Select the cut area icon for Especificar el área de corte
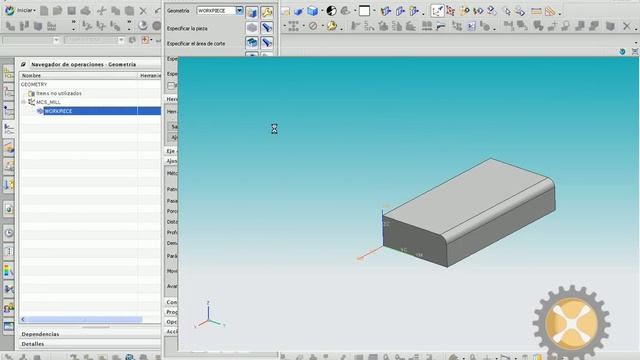This screenshot has width=640, height=360. [252, 42]
